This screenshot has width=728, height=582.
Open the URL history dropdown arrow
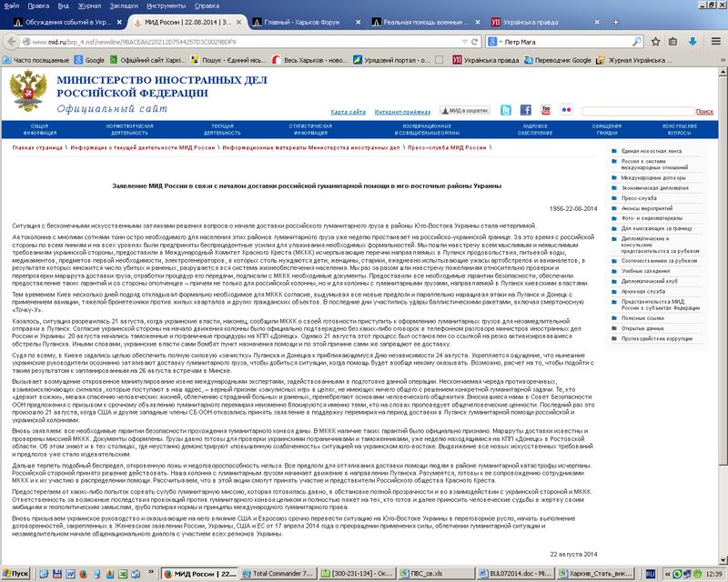coord(465,42)
